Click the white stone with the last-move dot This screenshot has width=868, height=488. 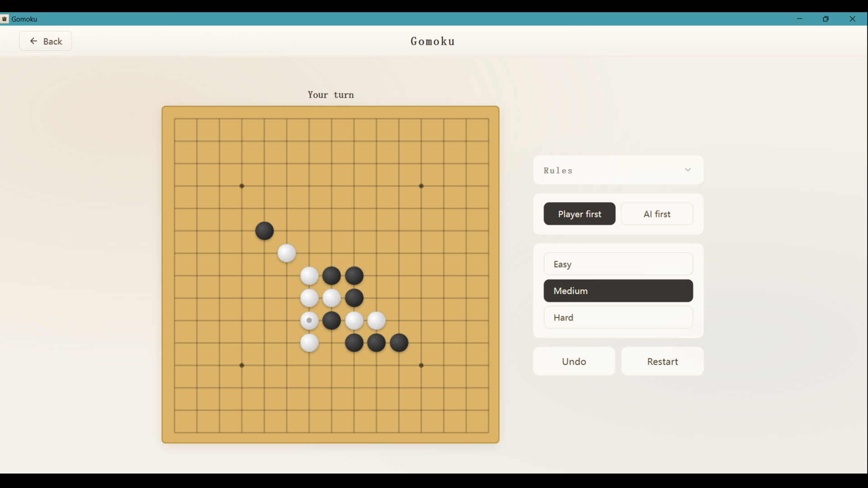[309, 320]
